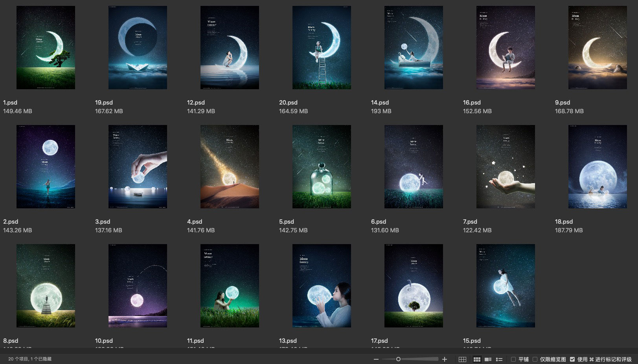
Task: Switch to list view
Action: [x=499, y=359]
